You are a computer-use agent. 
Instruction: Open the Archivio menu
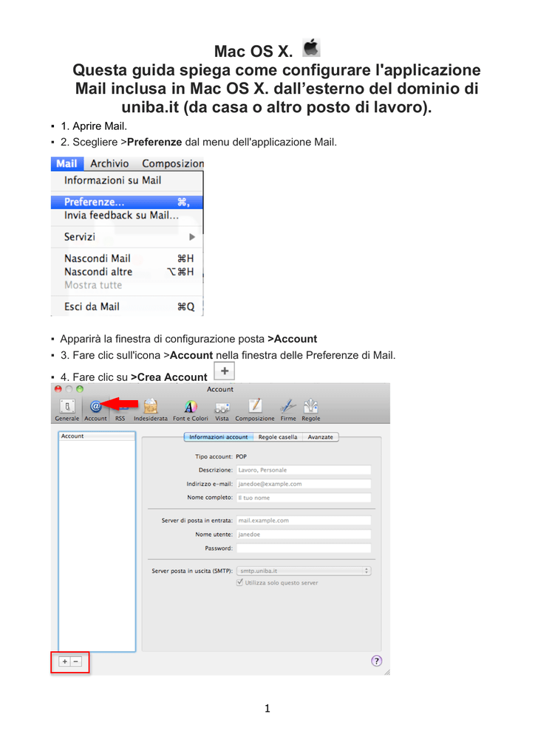[x=109, y=164]
